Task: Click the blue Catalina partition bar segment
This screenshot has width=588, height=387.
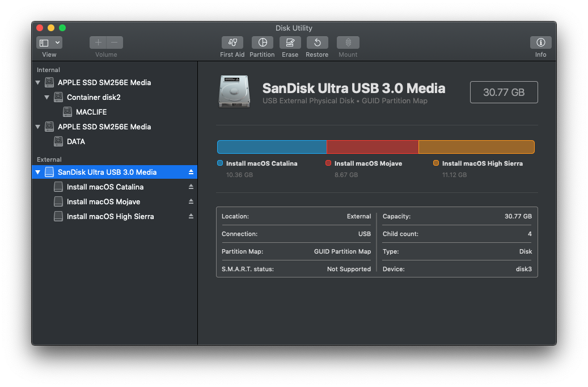Action: tap(272, 147)
